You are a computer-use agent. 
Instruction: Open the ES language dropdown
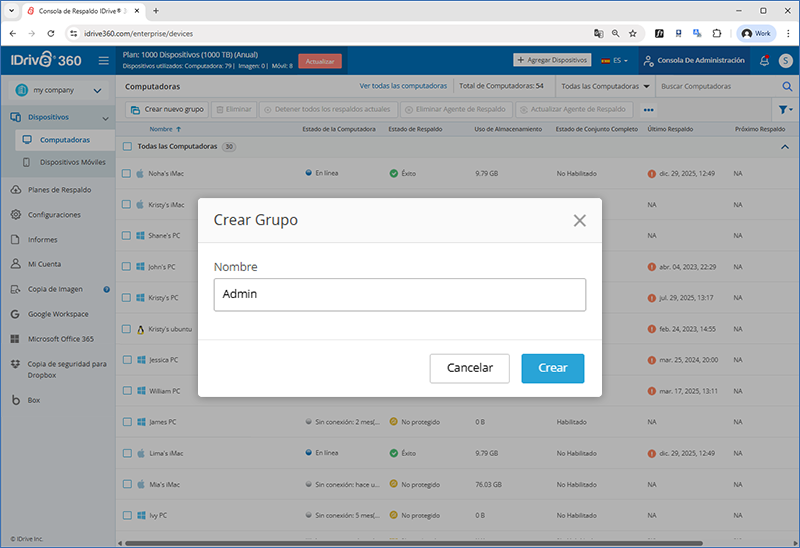pos(614,61)
